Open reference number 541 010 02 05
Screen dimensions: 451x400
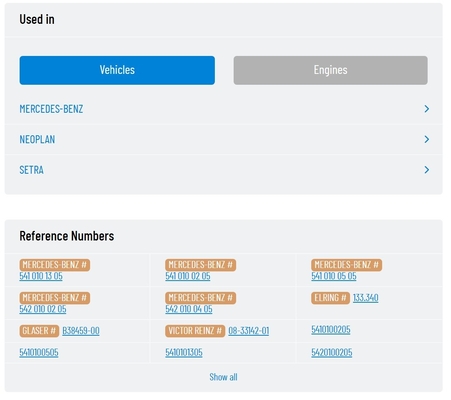click(188, 276)
